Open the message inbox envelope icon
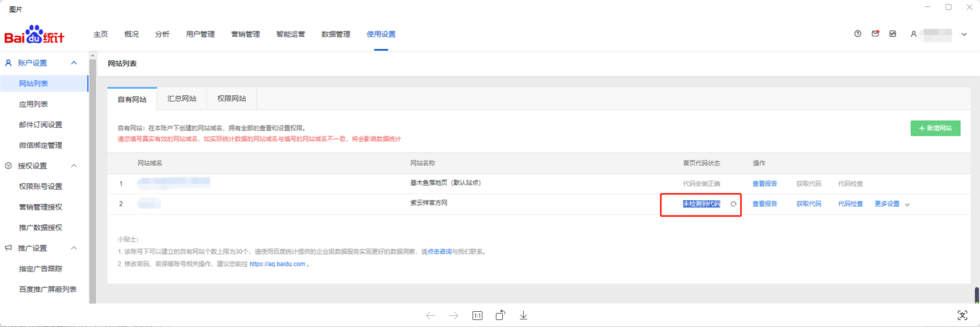Screen dimensions: 980x327 coord(875,34)
